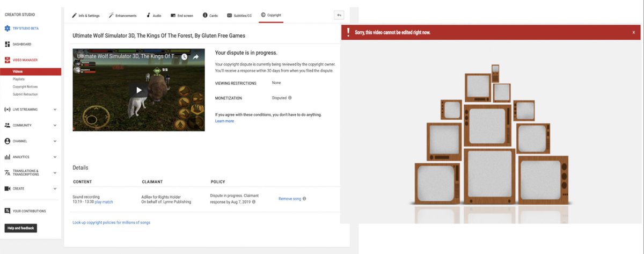
Task: Click 'Sound recording' content cell
Action: 86,197
